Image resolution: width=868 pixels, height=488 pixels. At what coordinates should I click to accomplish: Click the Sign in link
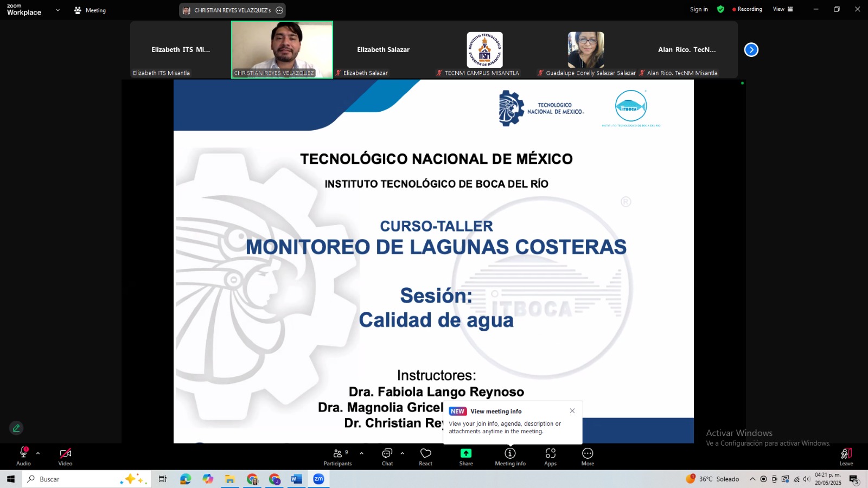pos(699,9)
